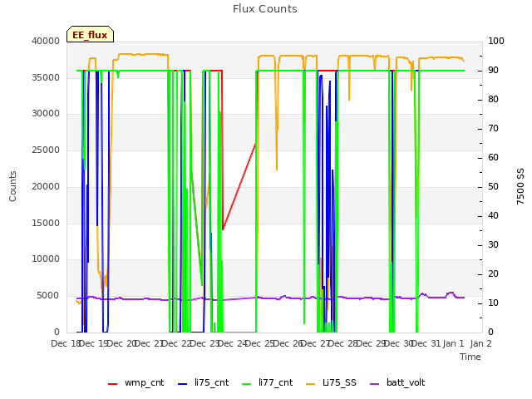Click the blue li75_cnt legend swatch
Screen dimensions: 532x399
coord(183,383)
